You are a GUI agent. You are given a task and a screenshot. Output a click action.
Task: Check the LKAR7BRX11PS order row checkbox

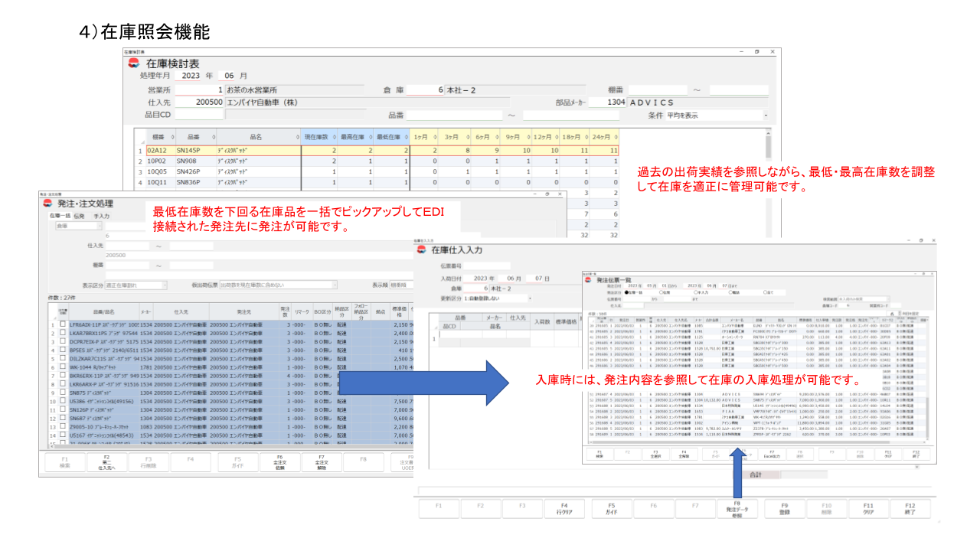tap(63, 334)
